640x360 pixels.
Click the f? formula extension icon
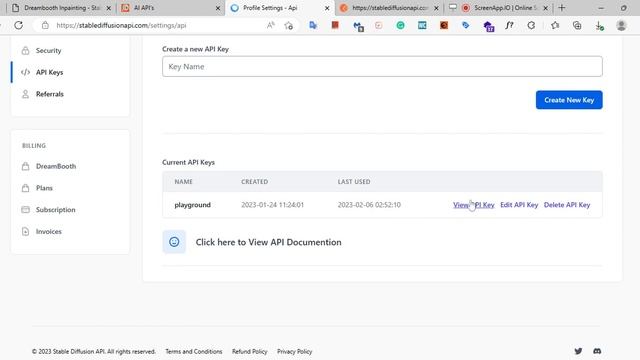tap(509, 25)
